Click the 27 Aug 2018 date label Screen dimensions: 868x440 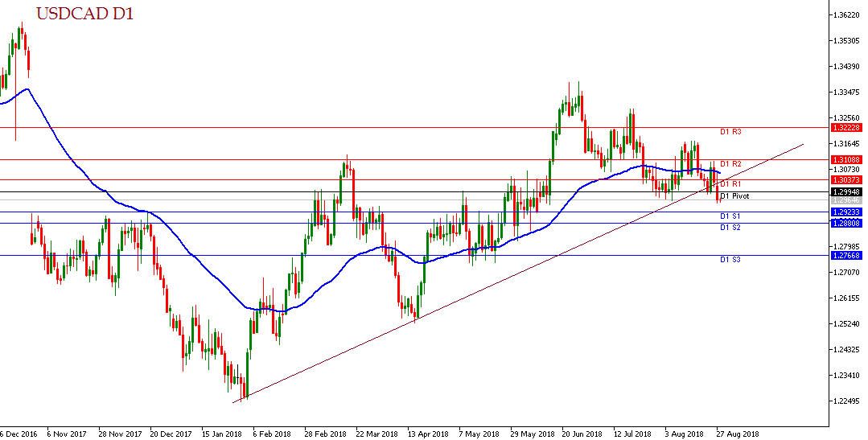tap(738, 434)
